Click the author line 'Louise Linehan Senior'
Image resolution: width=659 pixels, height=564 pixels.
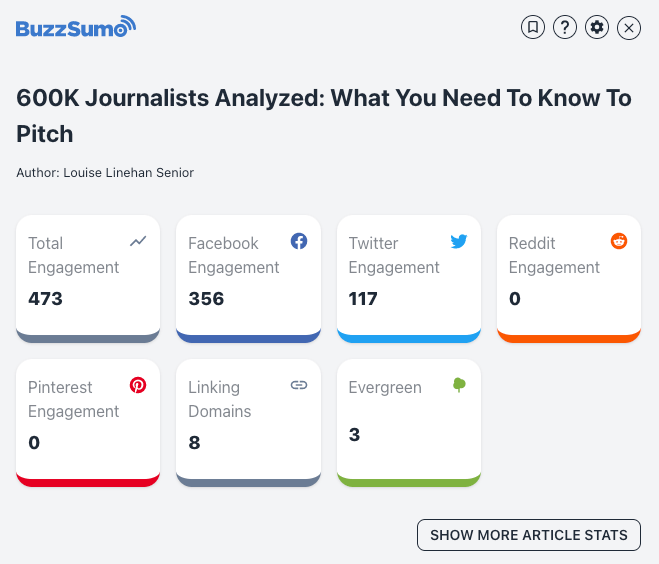click(105, 173)
